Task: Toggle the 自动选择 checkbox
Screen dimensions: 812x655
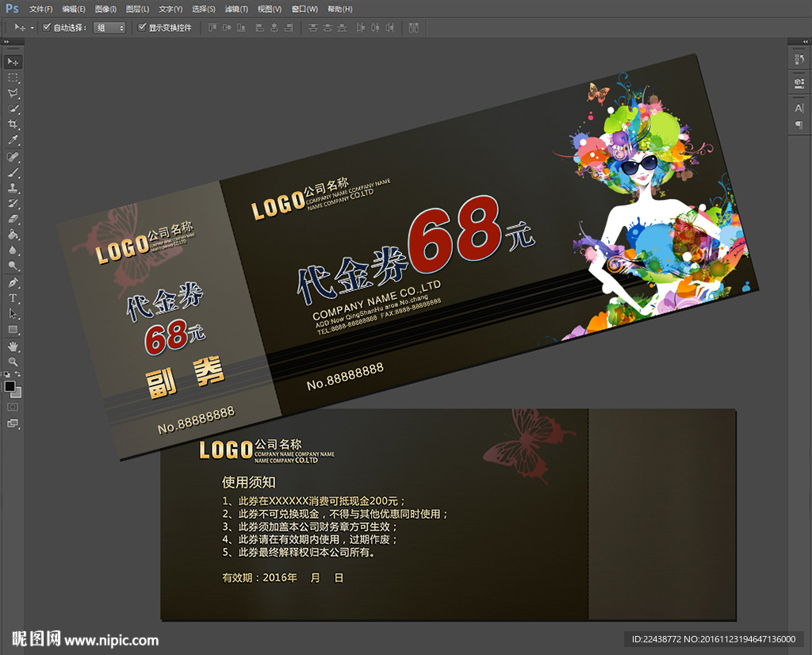Action: coord(47,28)
